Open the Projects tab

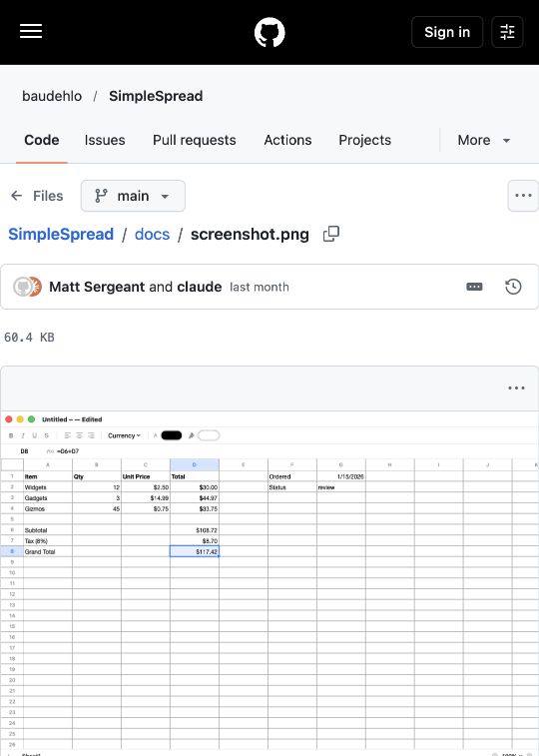coord(364,140)
